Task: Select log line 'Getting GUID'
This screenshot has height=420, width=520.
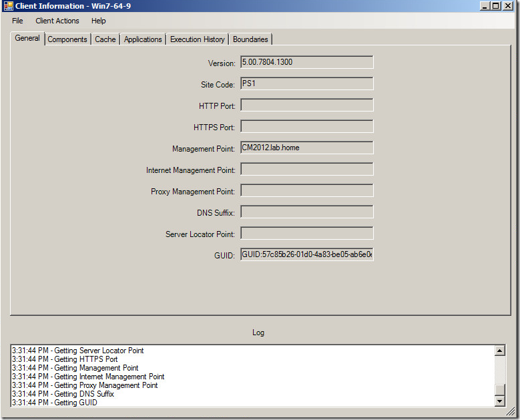Action: pyautogui.click(x=54, y=403)
